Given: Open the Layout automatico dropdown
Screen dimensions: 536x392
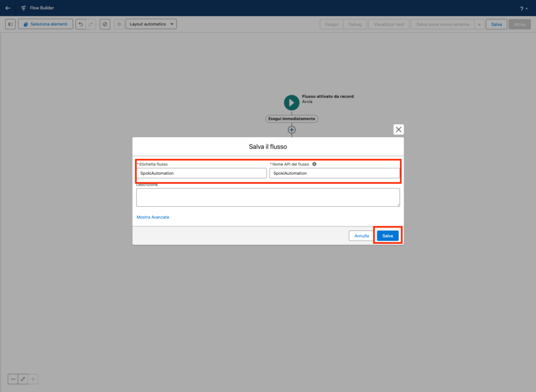Looking at the screenshot, I should tap(151, 24).
